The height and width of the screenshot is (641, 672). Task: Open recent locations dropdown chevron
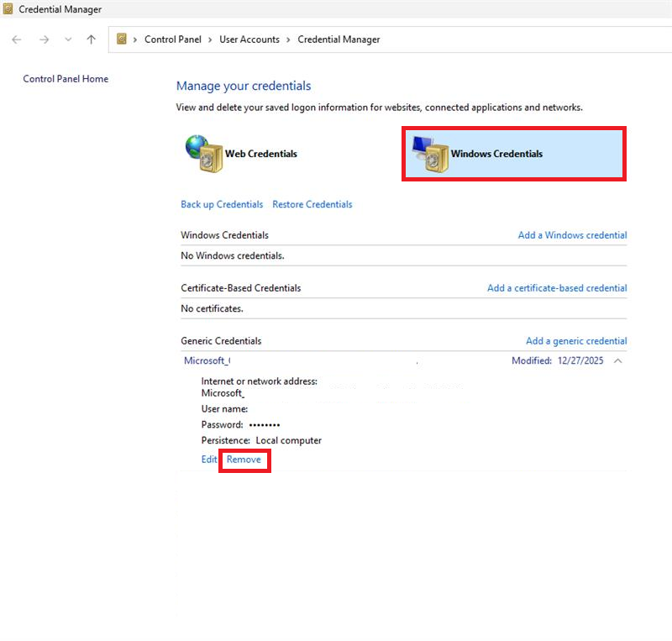pyautogui.click(x=68, y=39)
